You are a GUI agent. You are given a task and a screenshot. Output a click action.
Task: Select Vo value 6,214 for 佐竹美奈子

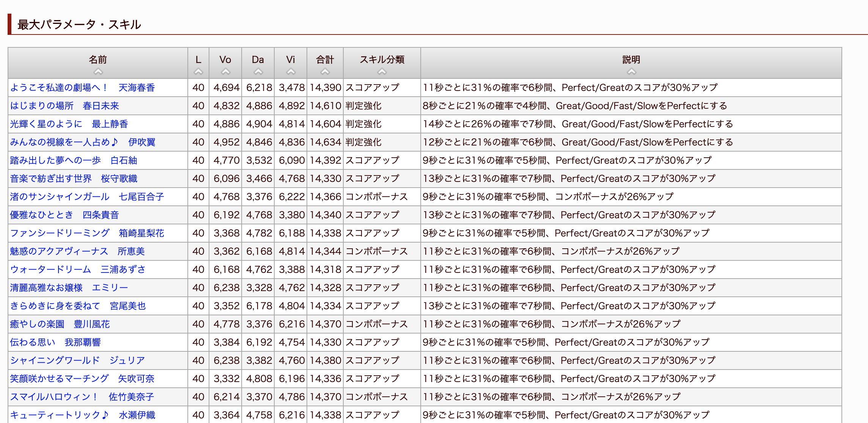226,397
